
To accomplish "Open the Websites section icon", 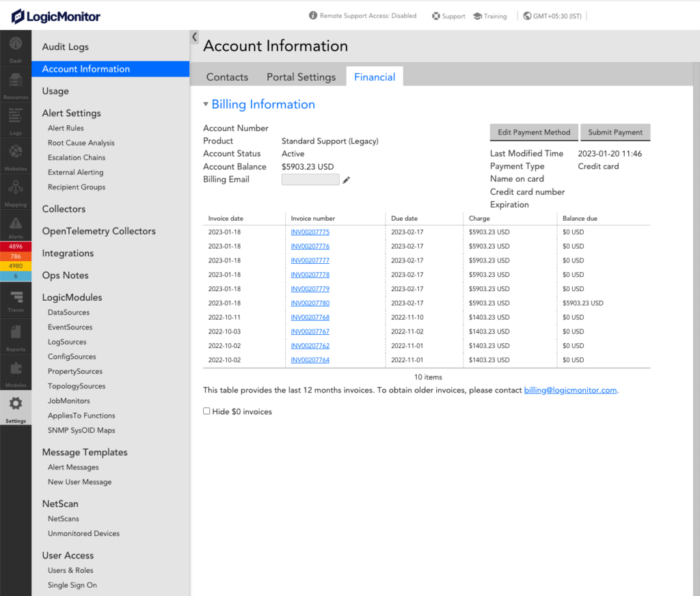I will [x=16, y=152].
